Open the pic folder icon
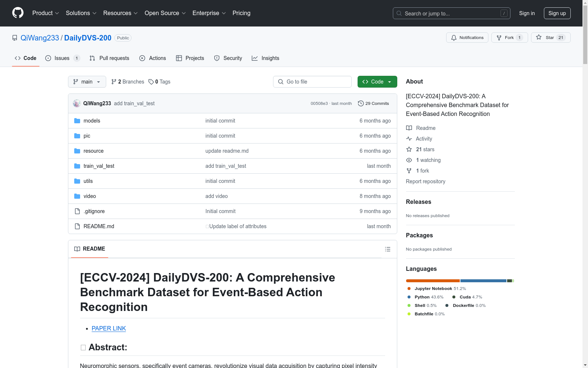This screenshot has width=588, height=368. [x=77, y=136]
